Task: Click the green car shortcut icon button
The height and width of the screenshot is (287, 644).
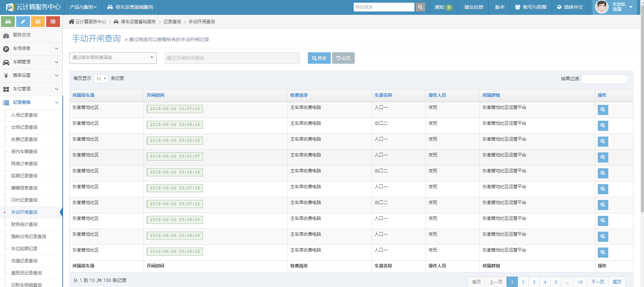Action: pos(8,22)
